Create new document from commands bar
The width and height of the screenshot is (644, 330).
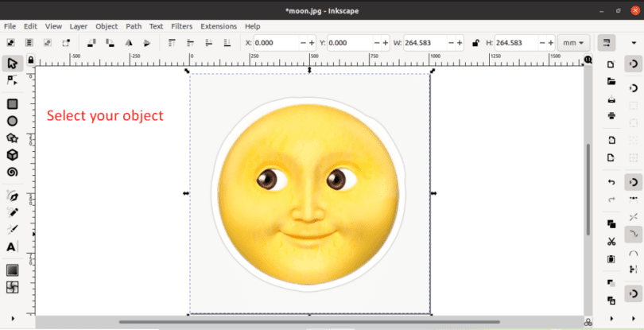pyautogui.click(x=611, y=64)
